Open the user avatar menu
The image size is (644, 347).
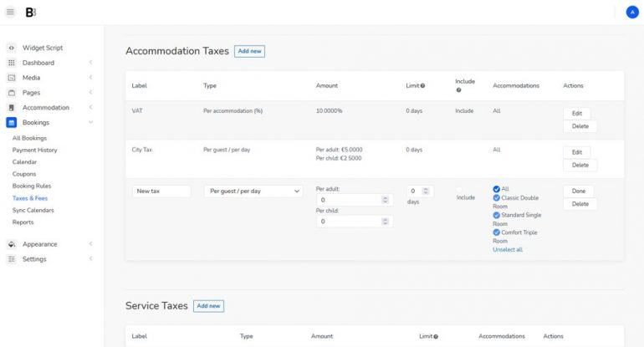point(632,13)
